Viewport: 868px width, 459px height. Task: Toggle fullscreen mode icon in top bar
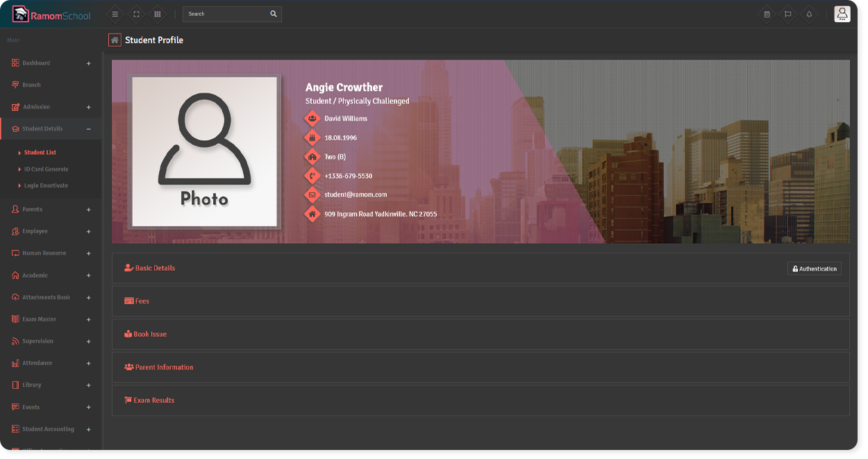[x=136, y=14]
